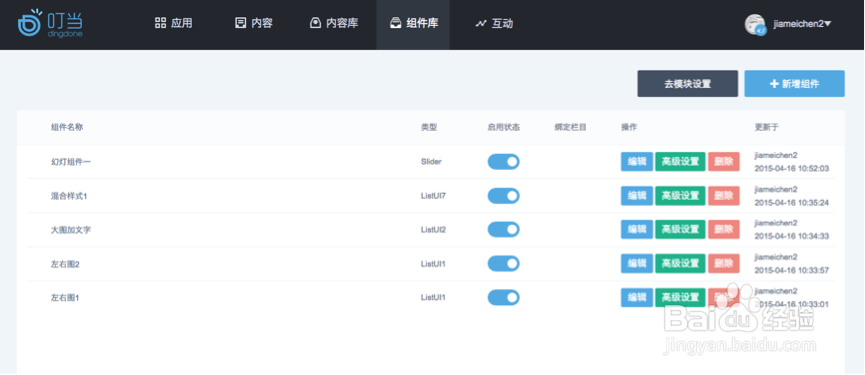The image size is (865, 375).
Task: Click 删除 for 幻灯组件一
Action: 724,162
